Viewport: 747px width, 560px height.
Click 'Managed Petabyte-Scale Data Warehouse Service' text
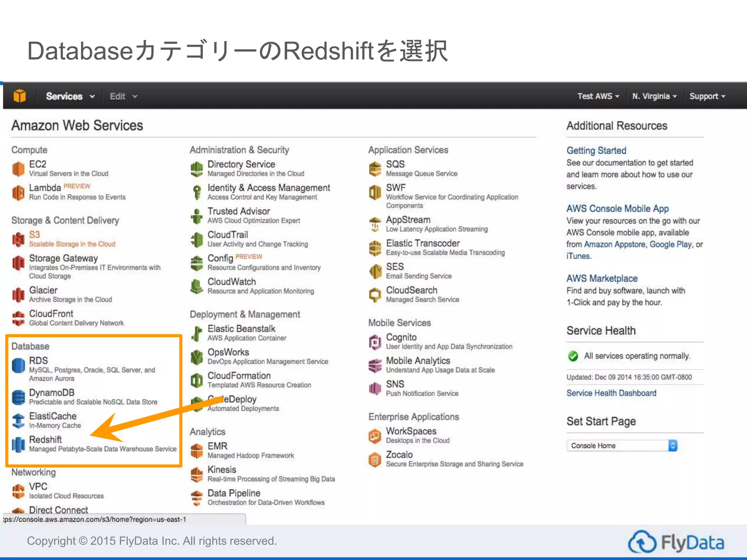(x=103, y=449)
